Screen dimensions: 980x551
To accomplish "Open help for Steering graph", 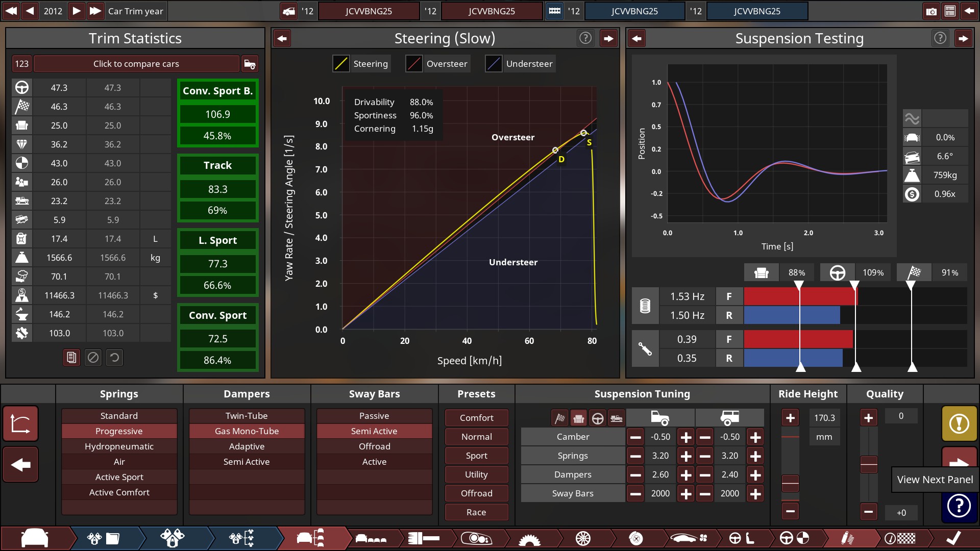I will point(585,38).
